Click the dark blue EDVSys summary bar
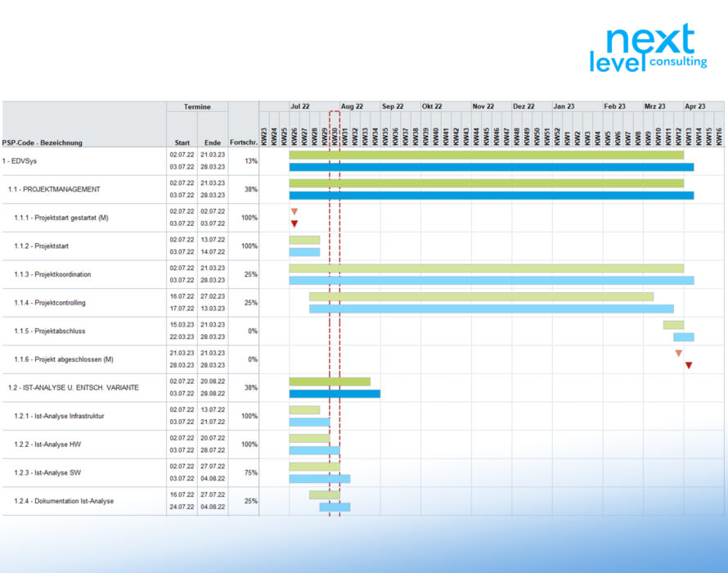The height and width of the screenshot is (573, 728). coord(491,167)
